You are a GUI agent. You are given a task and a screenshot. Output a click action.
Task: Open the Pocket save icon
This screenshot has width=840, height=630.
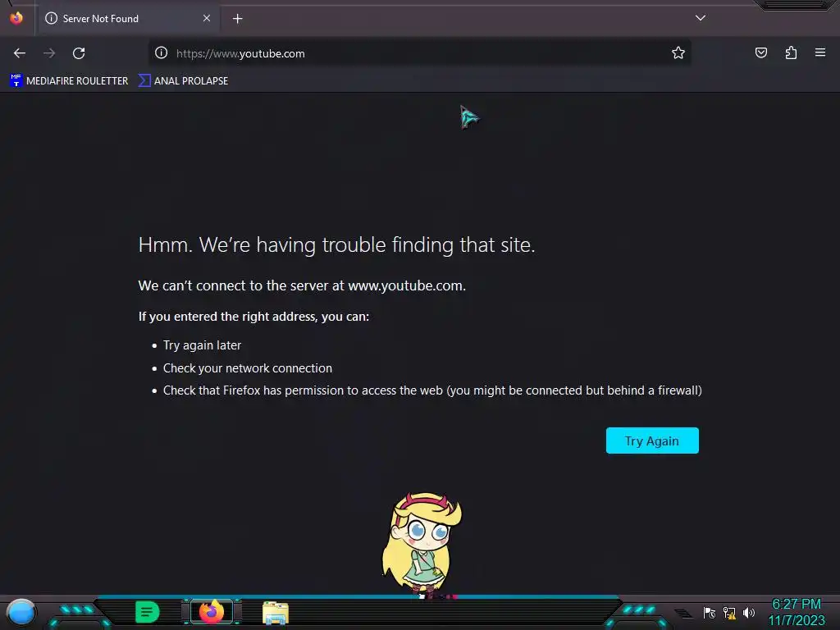[761, 52]
